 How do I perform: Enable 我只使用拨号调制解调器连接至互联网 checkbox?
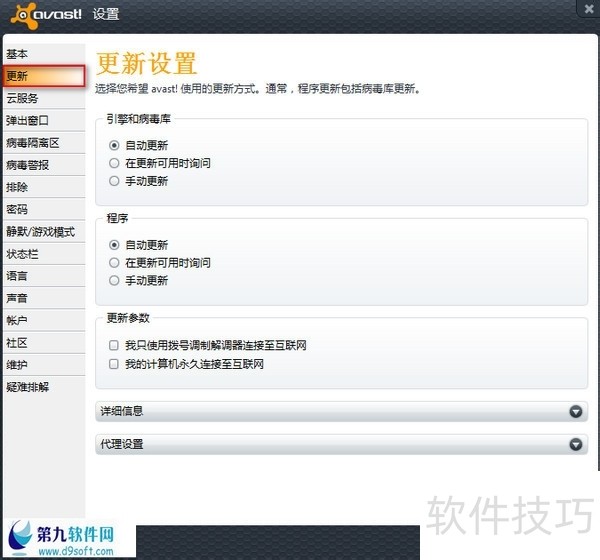click(115, 345)
